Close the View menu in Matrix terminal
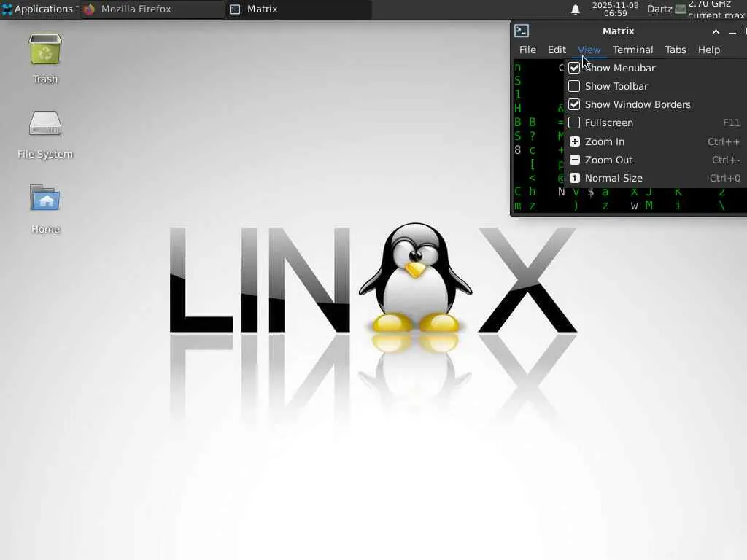The width and height of the screenshot is (747, 560). coord(589,50)
